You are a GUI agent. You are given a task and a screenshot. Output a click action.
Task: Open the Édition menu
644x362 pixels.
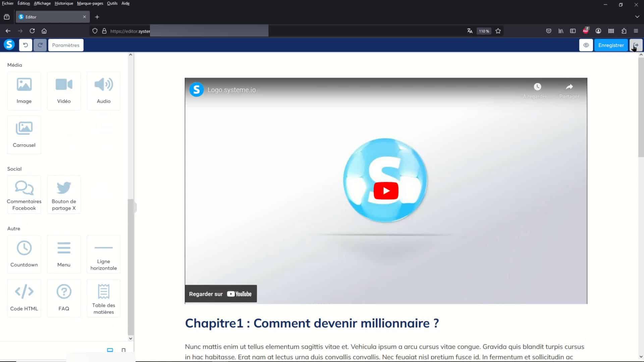[x=23, y=3]
